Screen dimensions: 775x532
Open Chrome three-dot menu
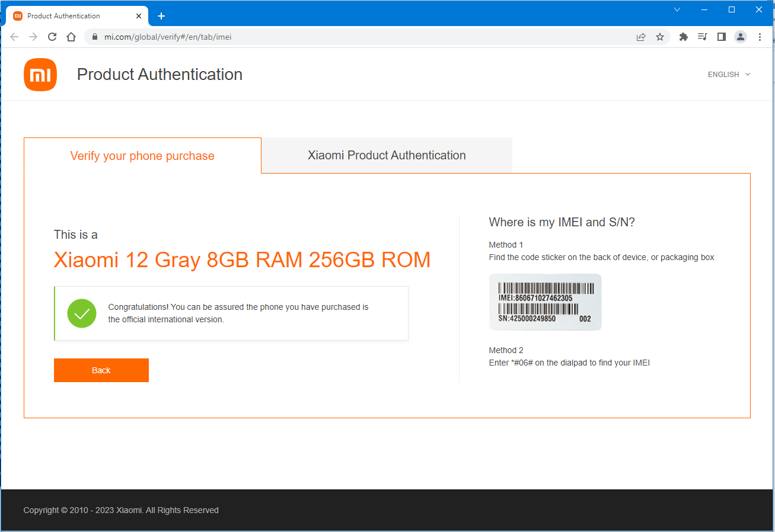click(760, 37)
